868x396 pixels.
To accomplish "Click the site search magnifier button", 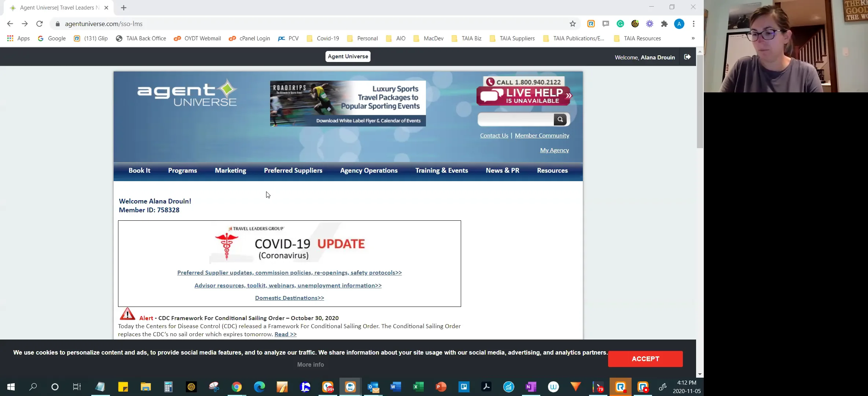I will 560,120.
